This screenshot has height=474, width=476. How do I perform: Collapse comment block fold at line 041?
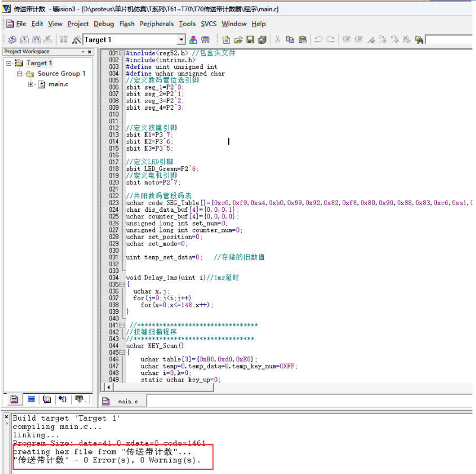pos(122,325)
